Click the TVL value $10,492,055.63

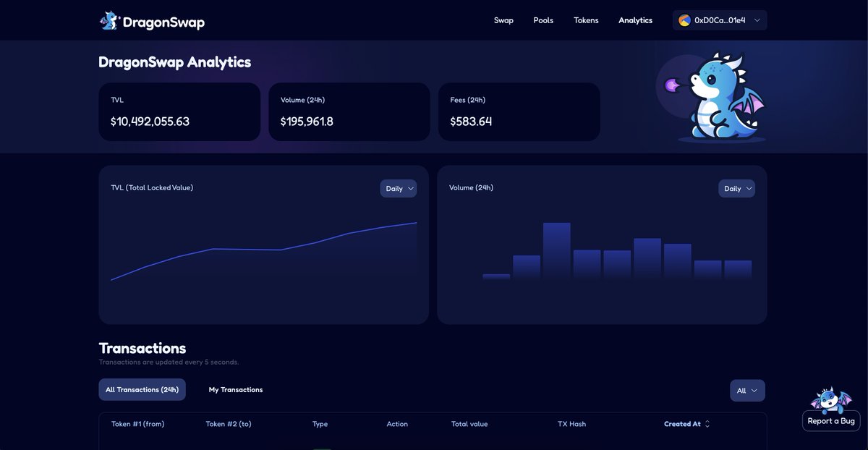150,122
